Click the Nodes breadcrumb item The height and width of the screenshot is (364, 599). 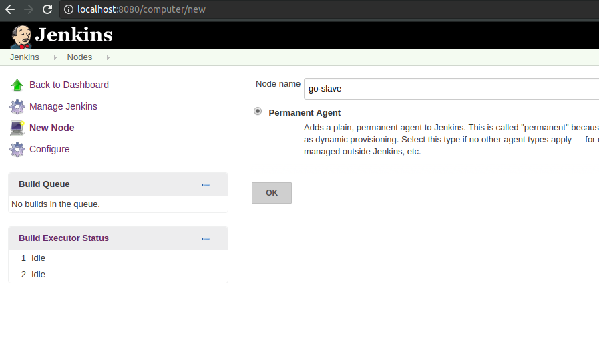coord(79,57)
